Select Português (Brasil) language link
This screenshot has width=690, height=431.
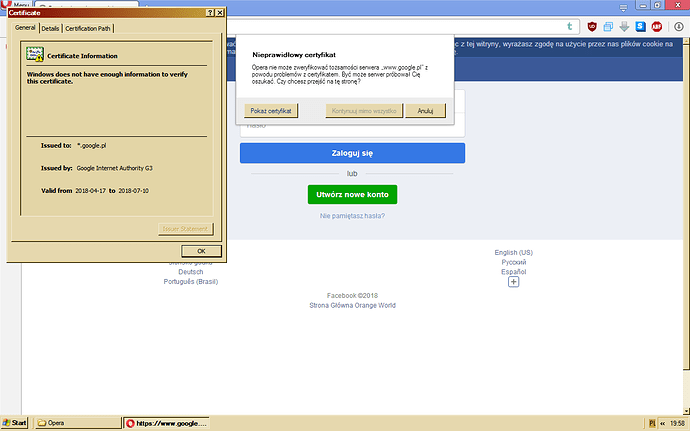191,282
